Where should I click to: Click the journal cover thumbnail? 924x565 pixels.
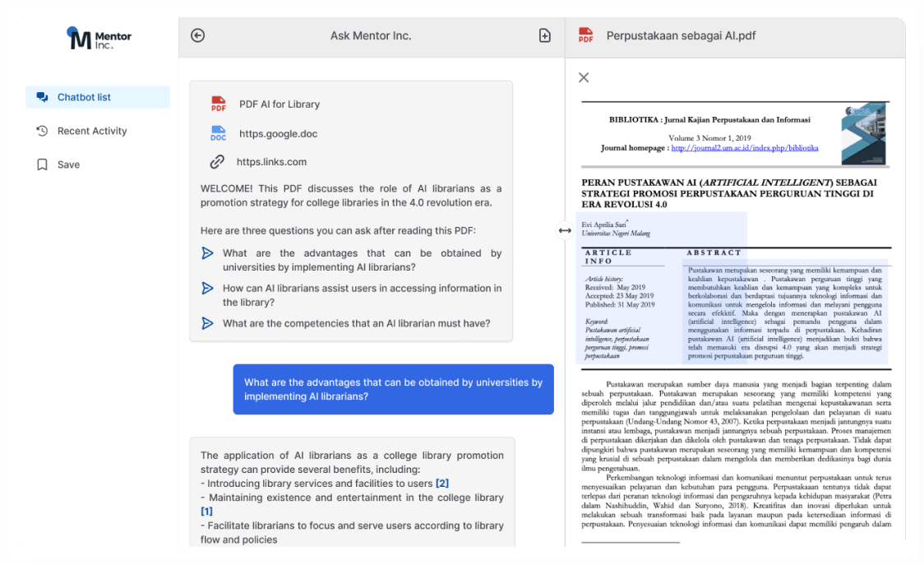point(863,133)
